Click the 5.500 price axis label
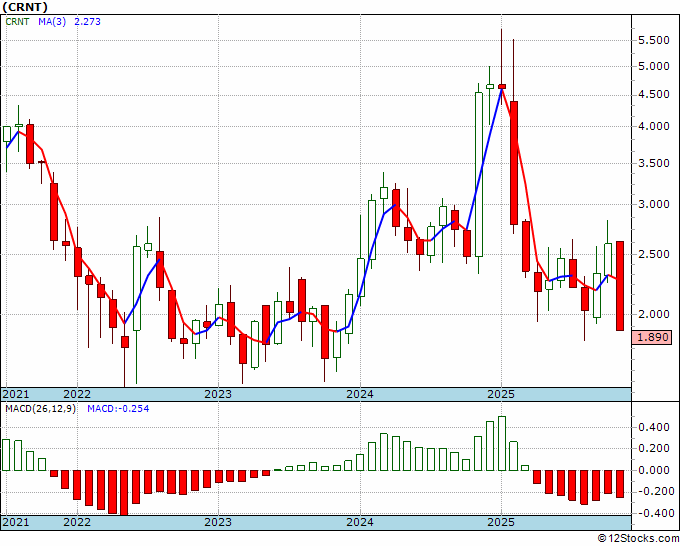 pyautogui.click(x=654, y=40)
